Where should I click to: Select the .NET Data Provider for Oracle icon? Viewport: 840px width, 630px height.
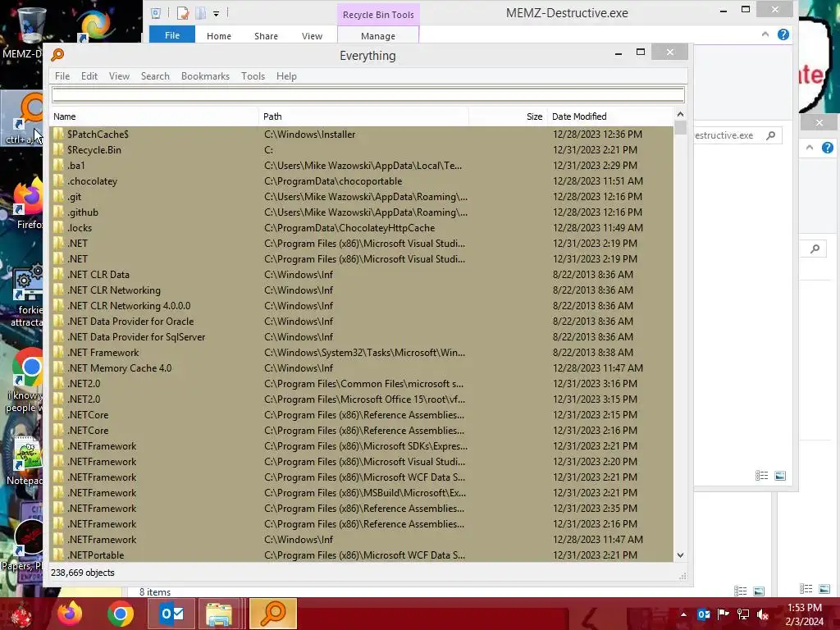click(x=58, y=321)
